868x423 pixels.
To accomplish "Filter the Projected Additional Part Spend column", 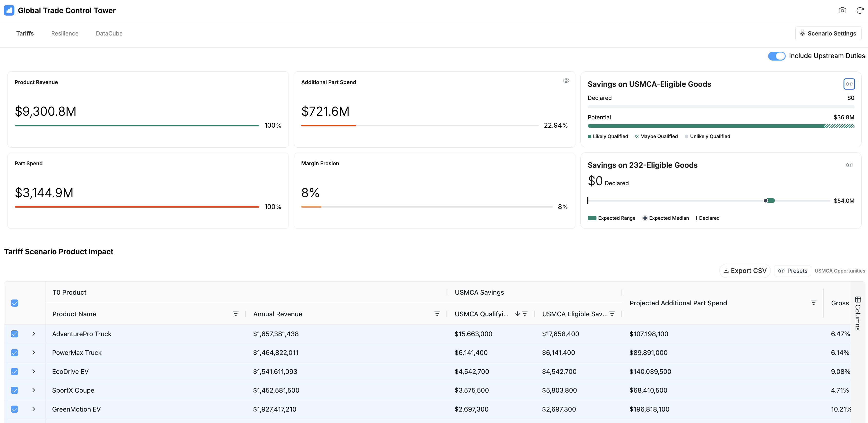I will tap(813, 303).
